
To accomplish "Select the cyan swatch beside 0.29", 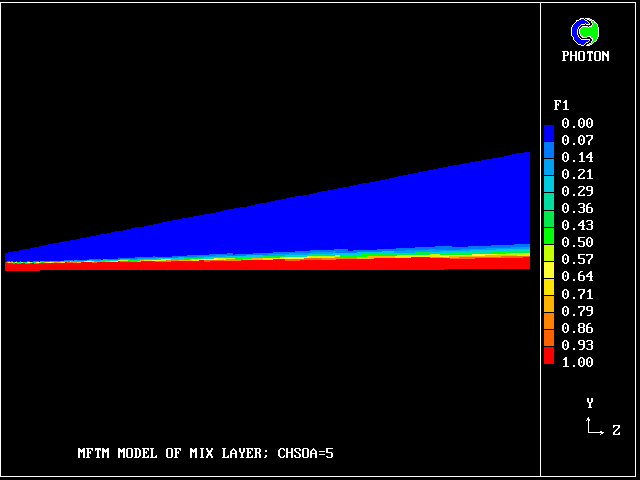I will pyautogui.click(x=548, y=190).
